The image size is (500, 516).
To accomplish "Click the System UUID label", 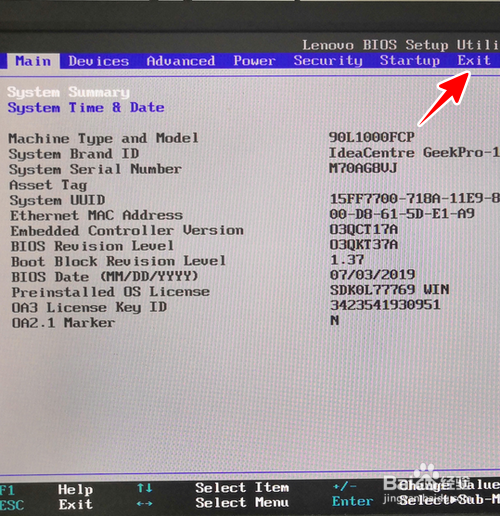I will pos(57,200).
